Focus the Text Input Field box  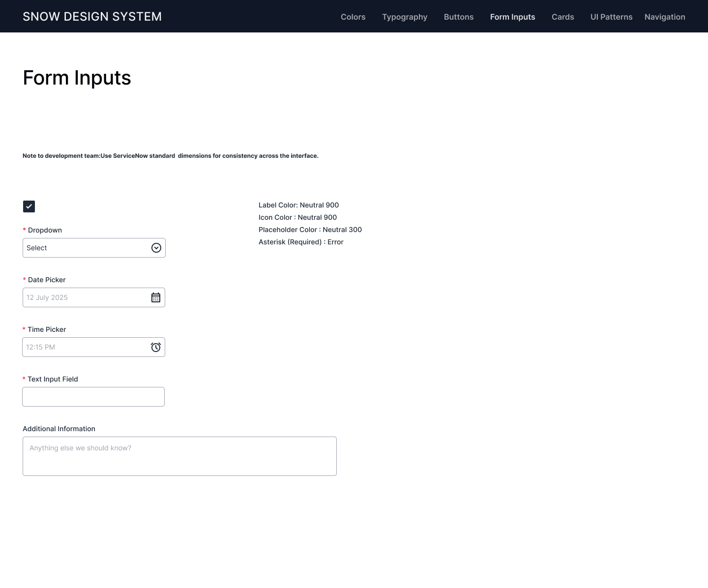tap(93, 397)
